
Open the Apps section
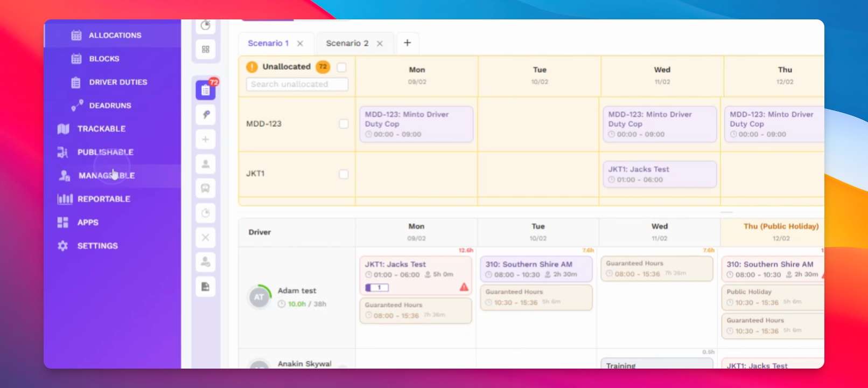tap(88, 223)
